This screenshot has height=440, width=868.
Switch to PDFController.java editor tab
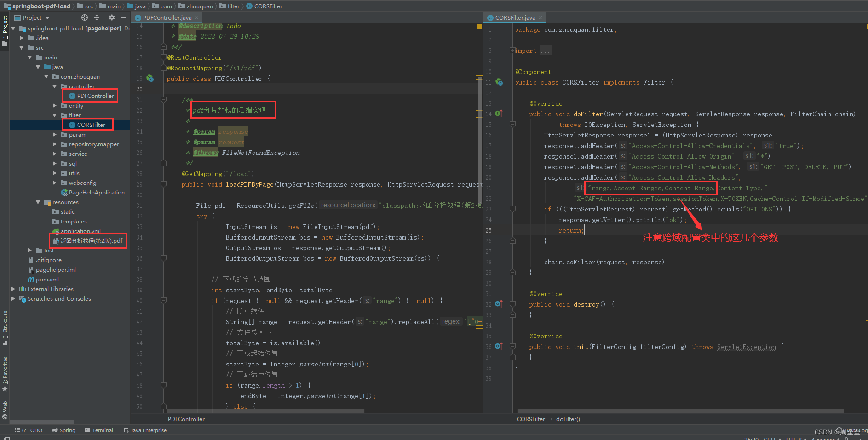click(167, 17)
